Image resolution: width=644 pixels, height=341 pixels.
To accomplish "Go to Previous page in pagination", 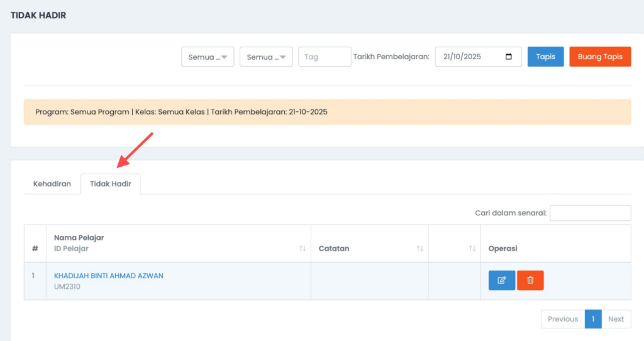I will pos(562,319).
